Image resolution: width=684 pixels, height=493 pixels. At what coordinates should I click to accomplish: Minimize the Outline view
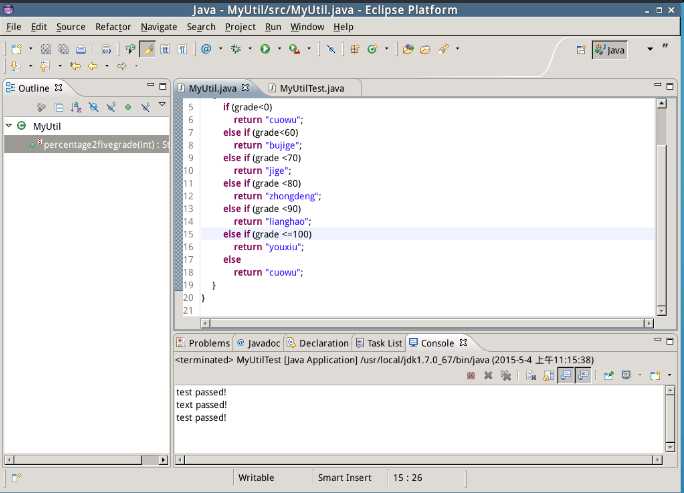[x=150, y=85]
